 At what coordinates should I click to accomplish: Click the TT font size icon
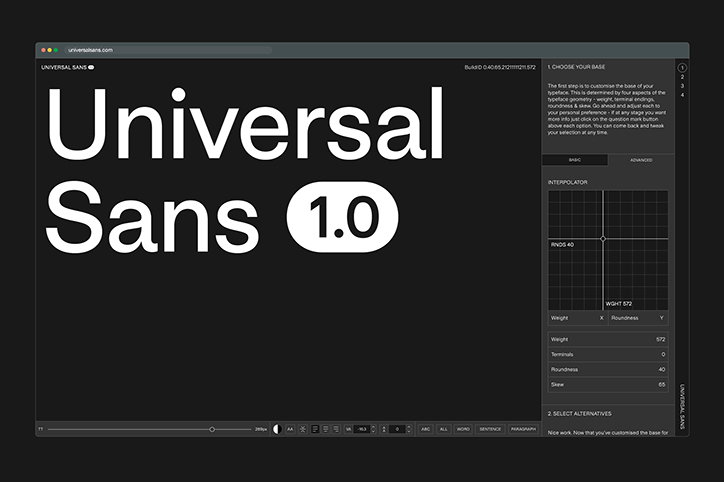click(x=41, y=429)
